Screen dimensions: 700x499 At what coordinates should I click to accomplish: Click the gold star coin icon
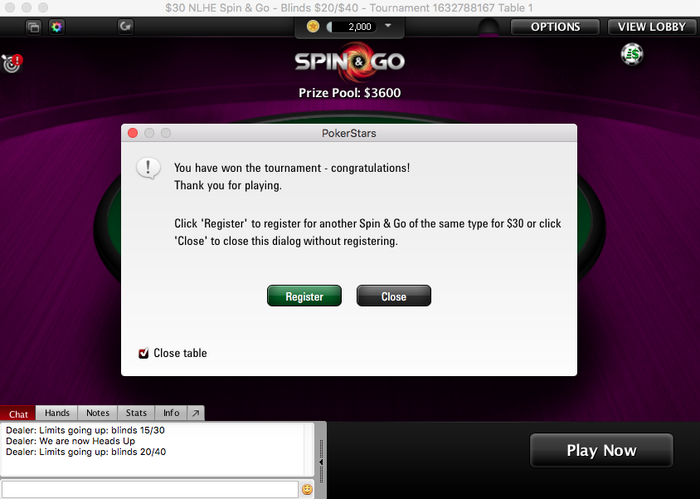point(313,27)
